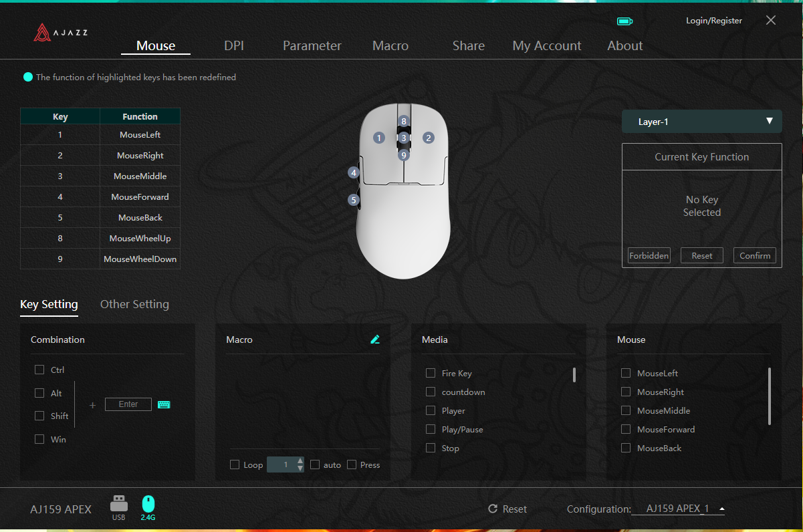
Task: Select the MouseWheelDown row in key table
Action: click(100, 259)
